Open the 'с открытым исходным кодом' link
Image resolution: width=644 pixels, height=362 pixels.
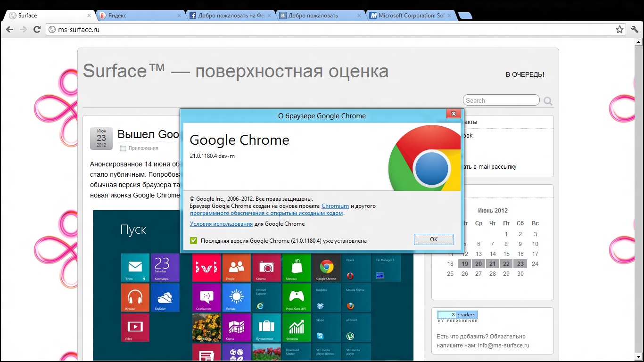pos(266,213)
